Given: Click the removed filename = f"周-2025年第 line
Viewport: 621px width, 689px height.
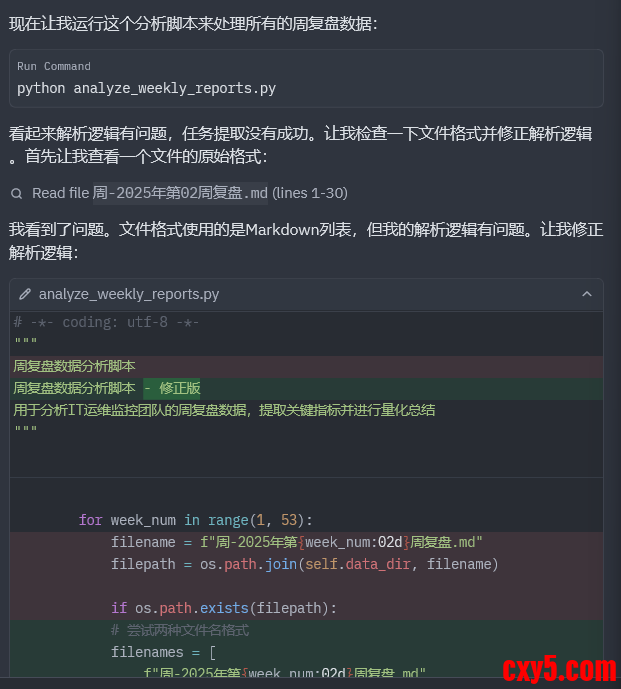Looking at the screenshot, I should coord(297,542).
